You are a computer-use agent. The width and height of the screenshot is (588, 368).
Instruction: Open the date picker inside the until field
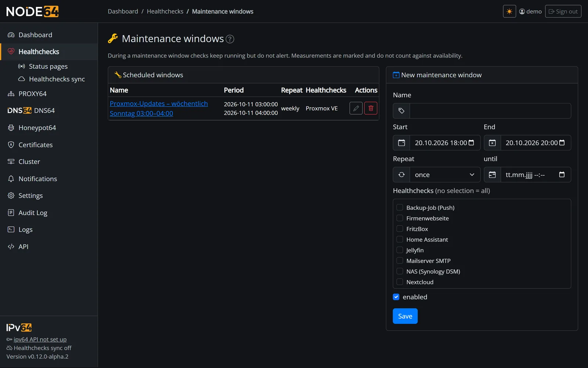[562, 174]
